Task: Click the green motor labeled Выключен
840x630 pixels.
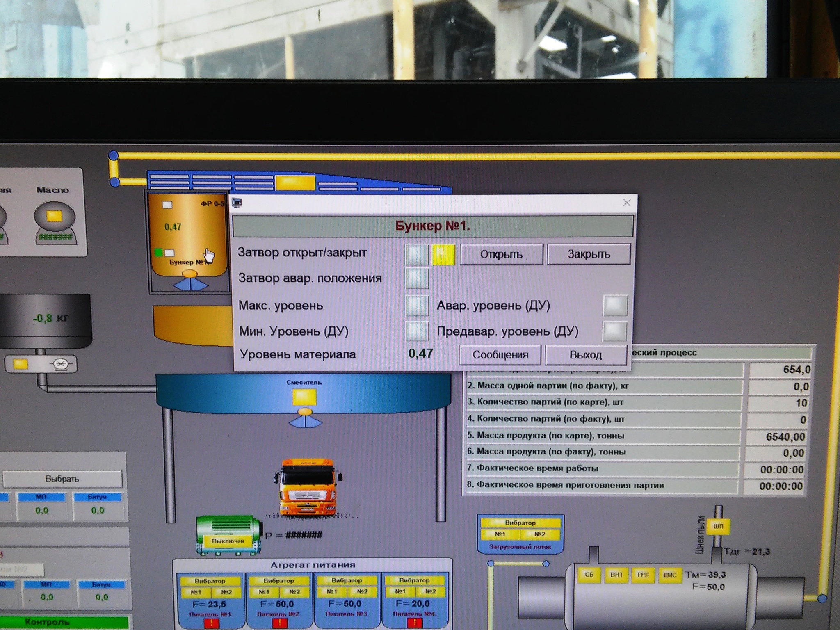Action: tap(228, 535)
